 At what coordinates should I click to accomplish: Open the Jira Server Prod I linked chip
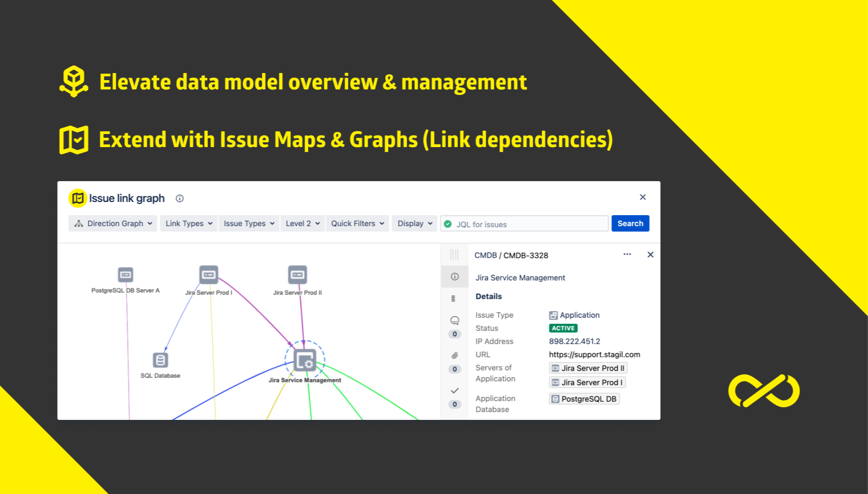click(587, 383)
